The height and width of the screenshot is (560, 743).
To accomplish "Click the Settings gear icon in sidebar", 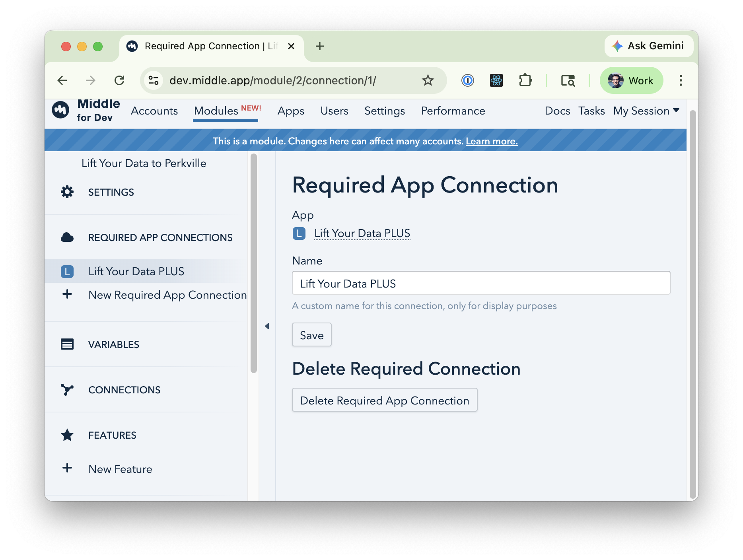I will point(67,192).
